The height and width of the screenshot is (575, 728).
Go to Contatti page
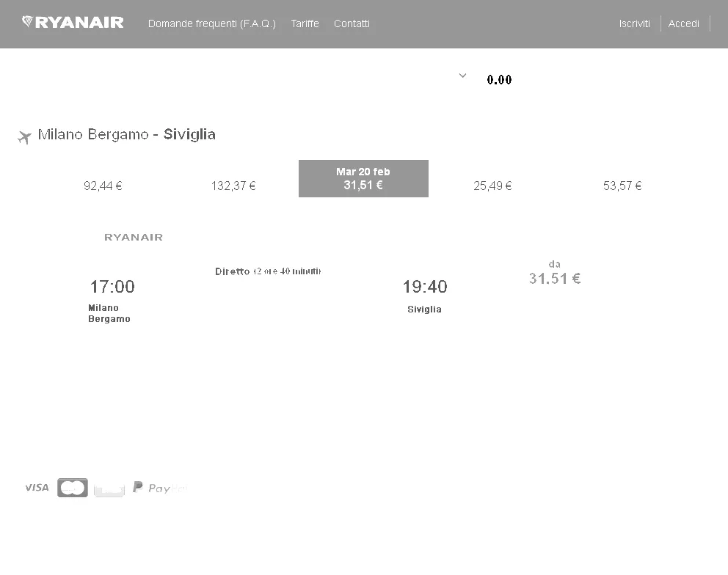pos(352,23)
